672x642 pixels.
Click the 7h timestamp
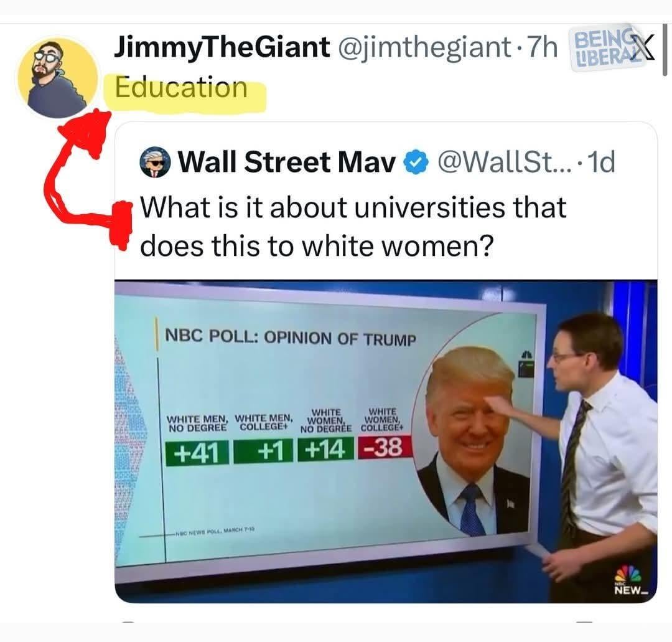[x=542, y=47]
